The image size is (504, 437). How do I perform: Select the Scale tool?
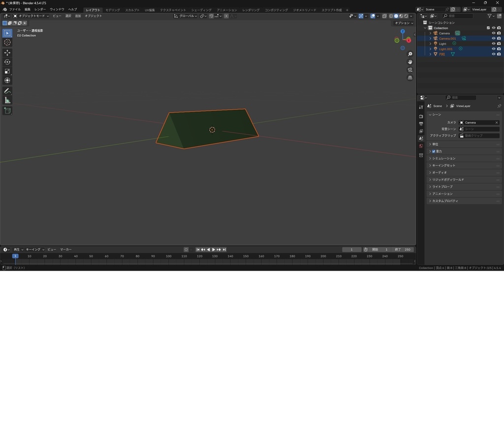(7, 71)
